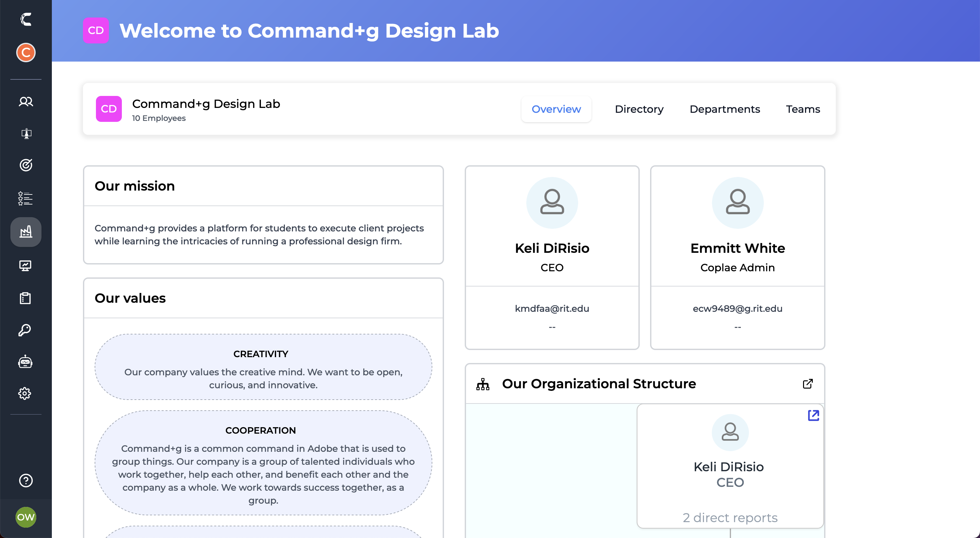Switch to the Teams tab
Screen dimensions: 980x538
[x=803, y=109]
